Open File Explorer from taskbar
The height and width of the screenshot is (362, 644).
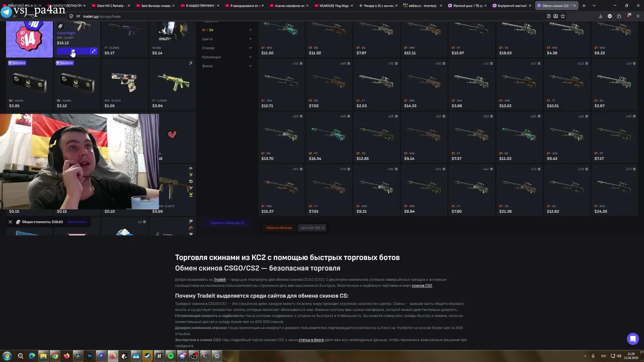tap(43, 356)
